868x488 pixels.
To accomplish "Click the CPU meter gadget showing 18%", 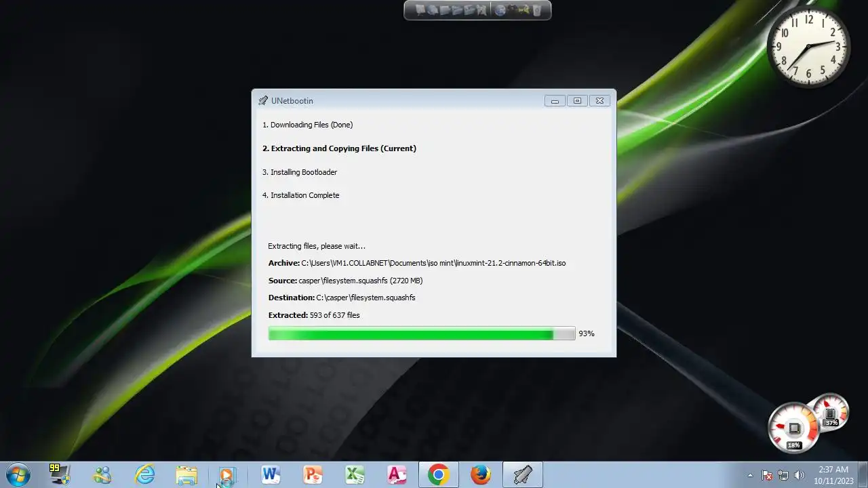I will pyautogui.click(x=793, y=428).
